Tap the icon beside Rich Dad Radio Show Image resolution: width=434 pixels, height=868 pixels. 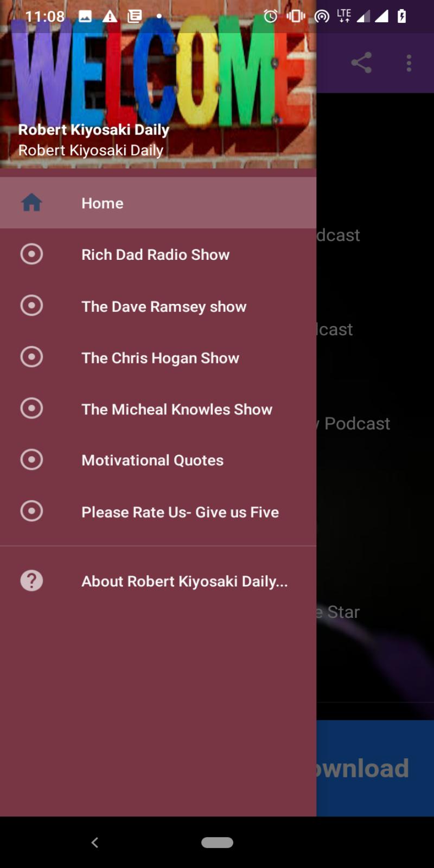point(31,254)
